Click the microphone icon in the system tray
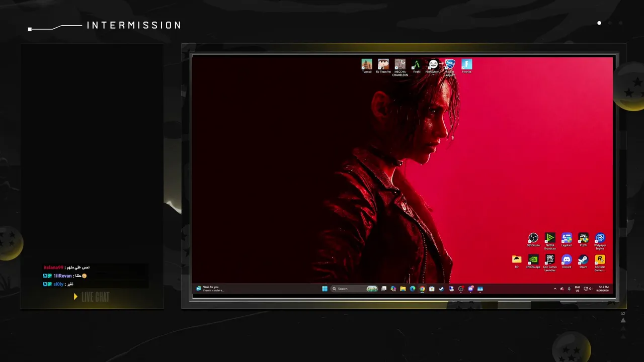644x362 pixels. [569, 289]
